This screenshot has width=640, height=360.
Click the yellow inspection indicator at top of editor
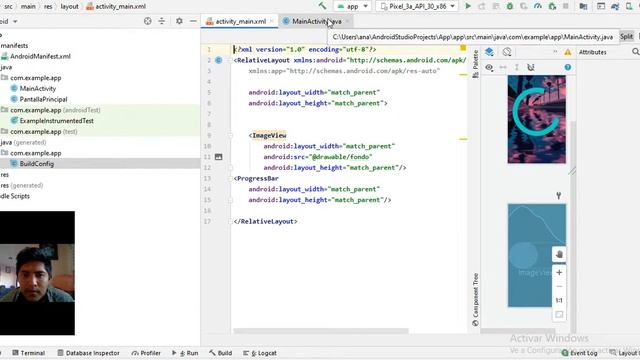[x=463, y=48]
